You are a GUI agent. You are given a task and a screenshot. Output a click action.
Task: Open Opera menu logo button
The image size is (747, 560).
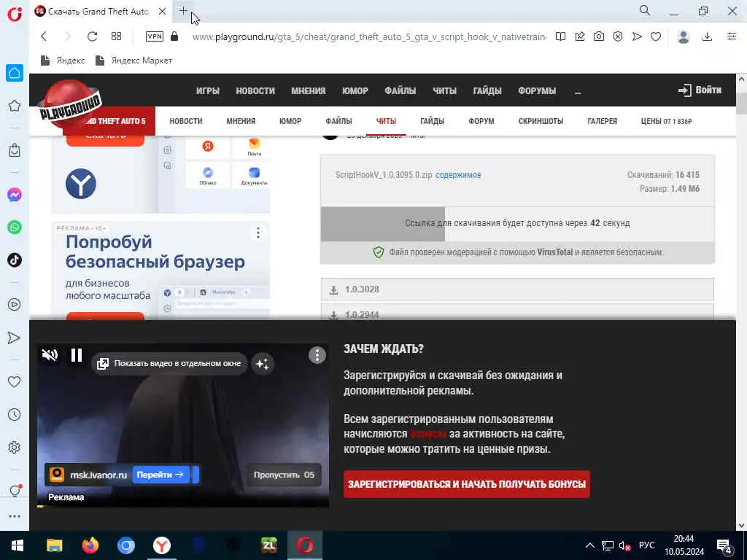15,14
